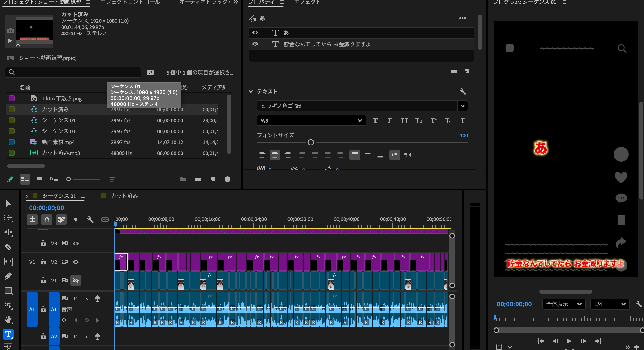The width and height of the screenshot is (644, 350).
Task: Switch to カット済み timeline tab
Action: click(124, 196)
